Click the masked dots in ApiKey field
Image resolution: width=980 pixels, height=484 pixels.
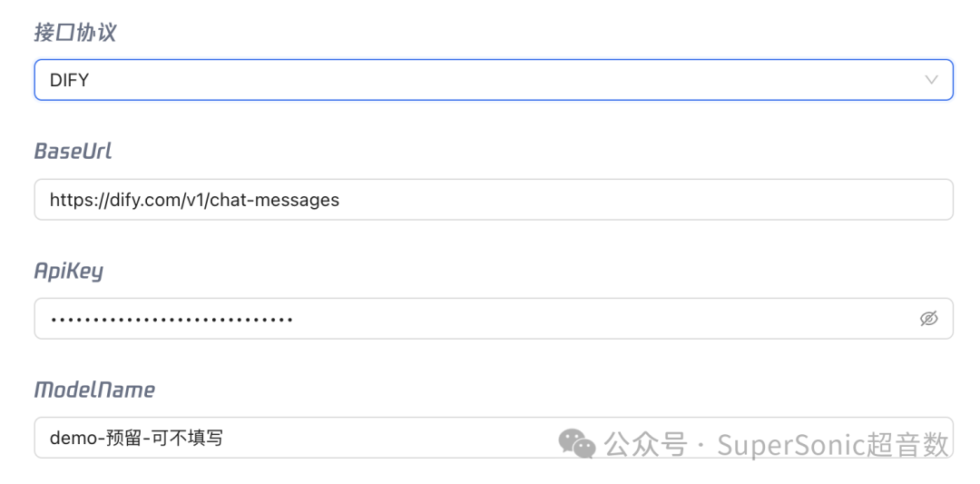point(171,320)
